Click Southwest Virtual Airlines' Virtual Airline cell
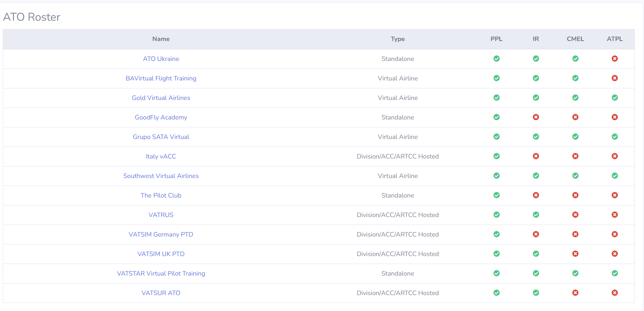Screen dimensions: 644x311 398,176
